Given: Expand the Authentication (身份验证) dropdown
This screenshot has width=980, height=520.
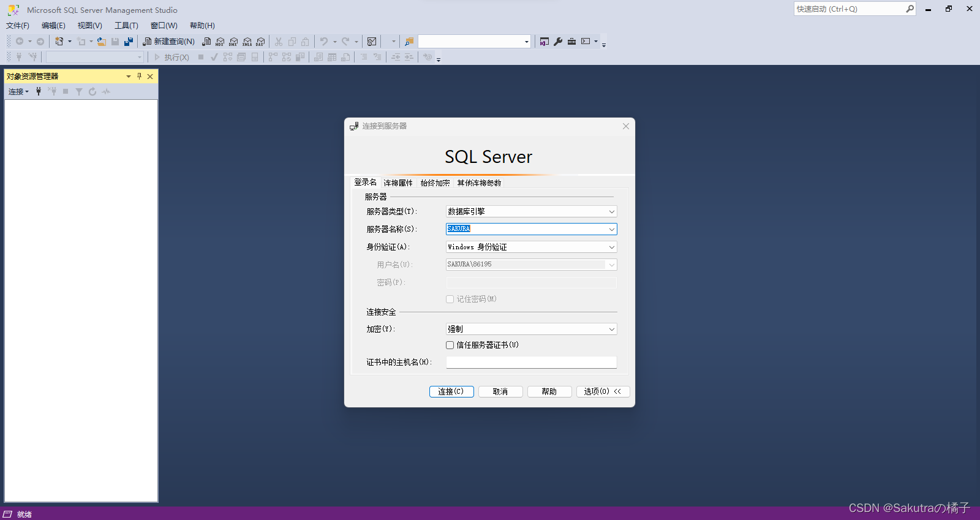Looking at the screenshot, I should pos(611,247).
